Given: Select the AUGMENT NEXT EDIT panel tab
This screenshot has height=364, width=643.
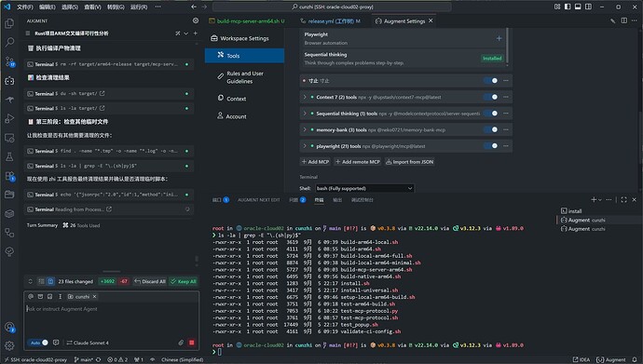Looking at the screenshot, I should pyautogui.click(x=259, y=200).
